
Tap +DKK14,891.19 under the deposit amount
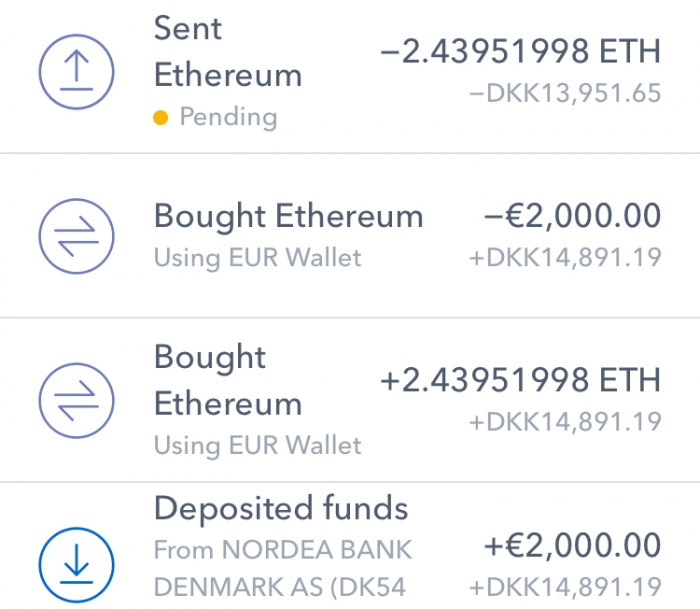point(565,587)
